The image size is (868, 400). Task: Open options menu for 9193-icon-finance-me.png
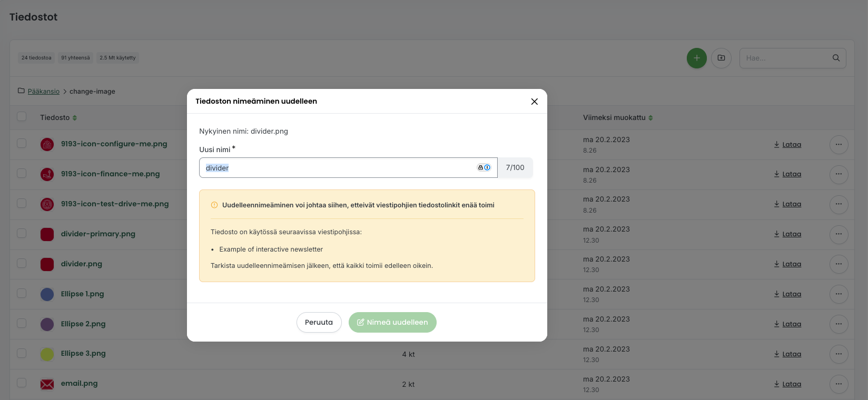tap(839, 174)
